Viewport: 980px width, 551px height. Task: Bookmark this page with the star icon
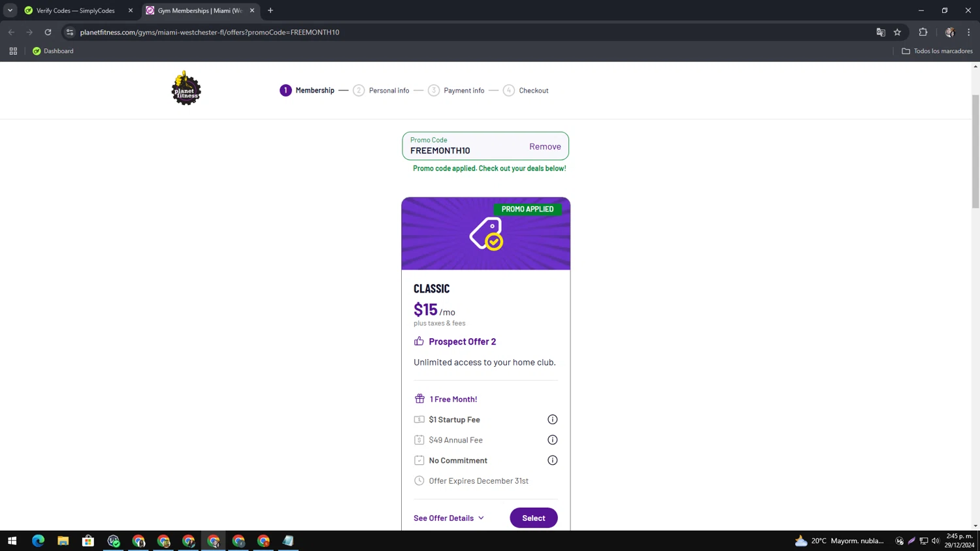tap(897, 32)
